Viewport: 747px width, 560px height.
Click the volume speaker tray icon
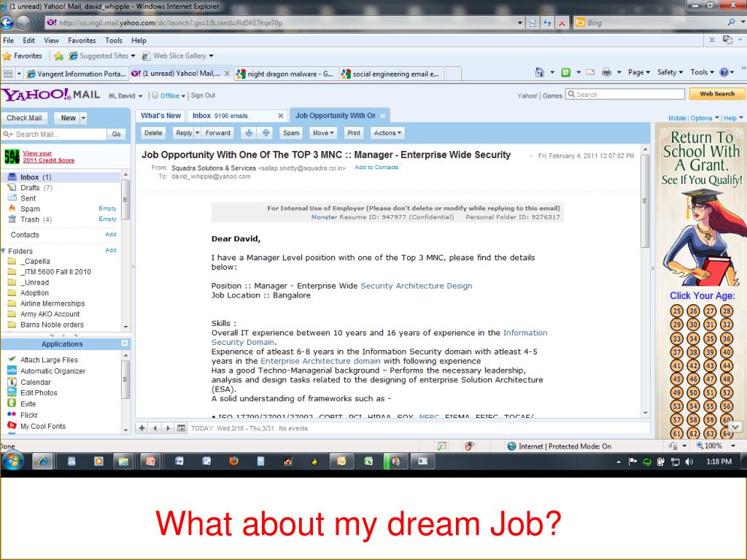pos(689,462)
